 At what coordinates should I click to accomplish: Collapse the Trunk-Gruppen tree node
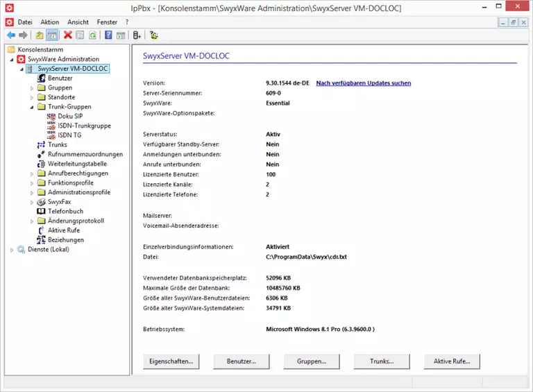pos(31,108)
